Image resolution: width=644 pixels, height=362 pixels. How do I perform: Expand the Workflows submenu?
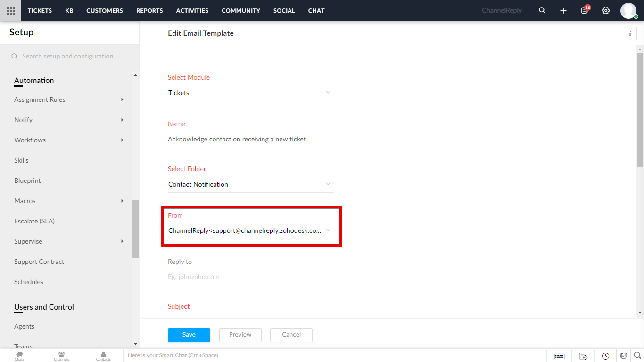click(x=122, y=140)
